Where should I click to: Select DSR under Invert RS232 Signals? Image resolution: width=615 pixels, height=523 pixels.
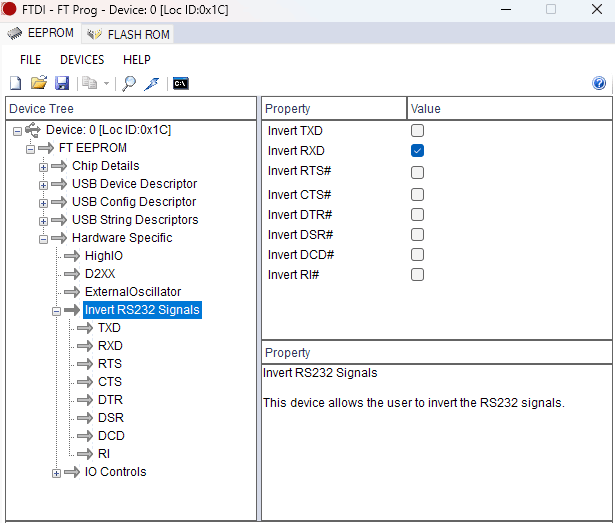click(x=111, y=418)
